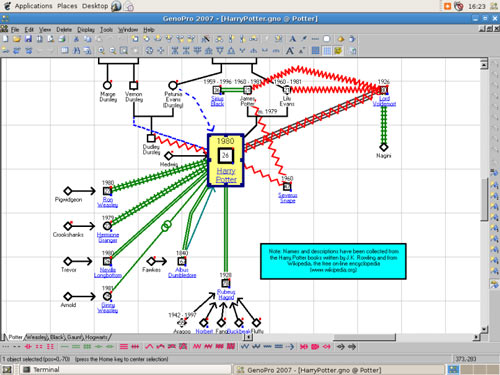Image resolution: width=500 pixels, height=375 pixels.
Task: Toggle the yellow tag toolbar button
Action: point(338,50)
